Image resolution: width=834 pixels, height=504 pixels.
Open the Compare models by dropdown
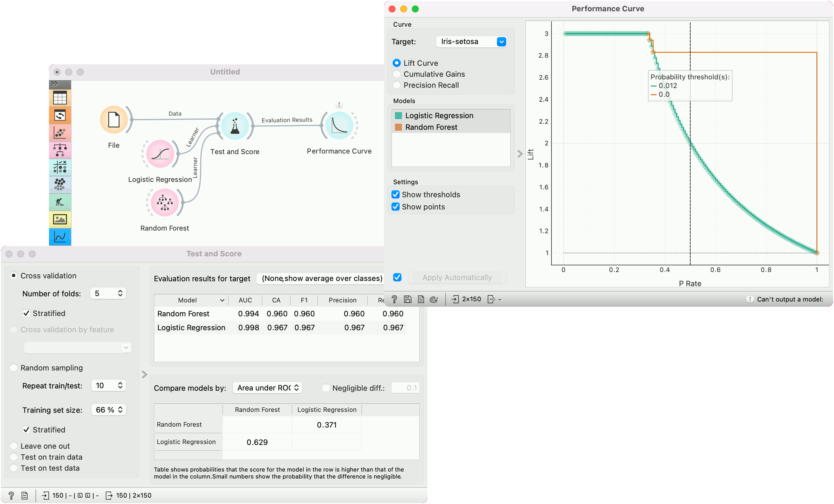pos(267,388)
